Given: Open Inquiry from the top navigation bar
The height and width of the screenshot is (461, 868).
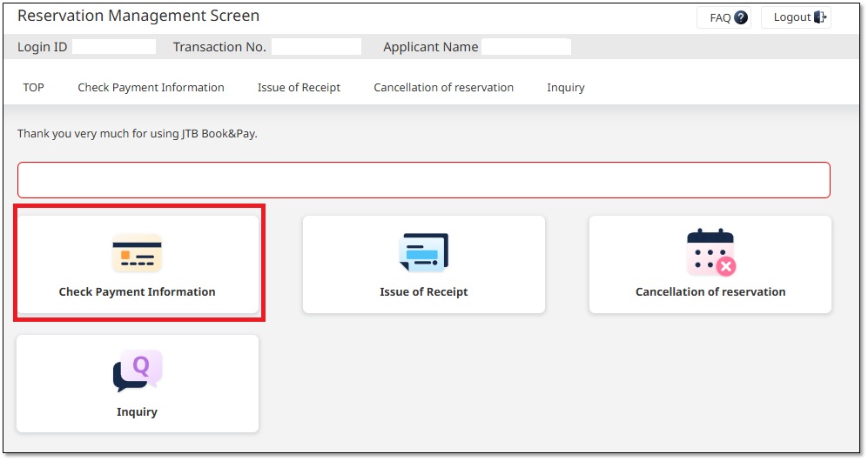Looking at the screenshot, I should click(565, 87).
